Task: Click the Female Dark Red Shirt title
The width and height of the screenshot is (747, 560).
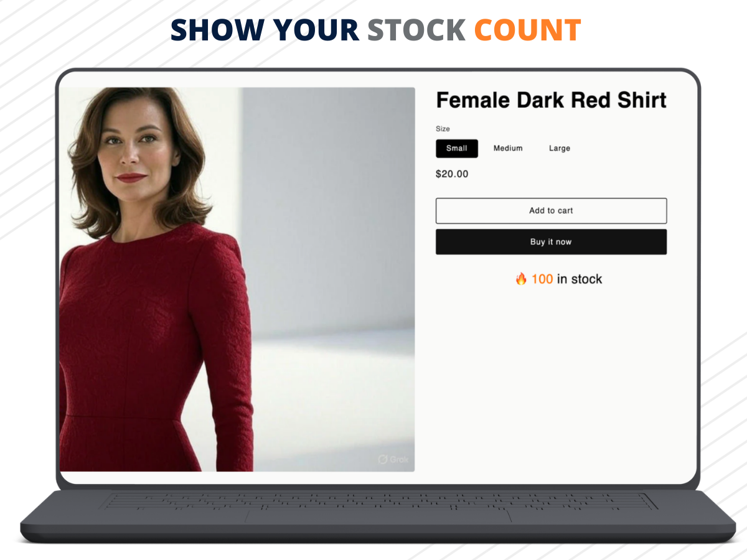Action: click(x=551, y=100)
